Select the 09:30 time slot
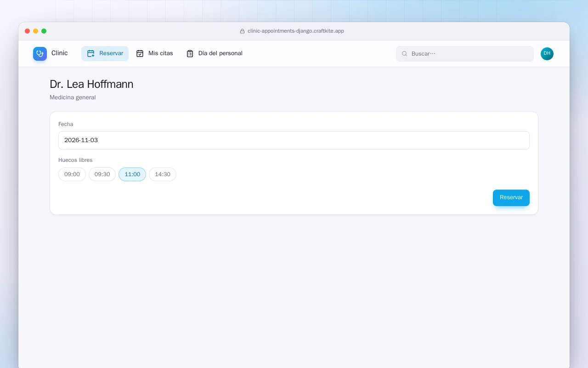The height and width of the screenshot is (368, 588). 102,174
